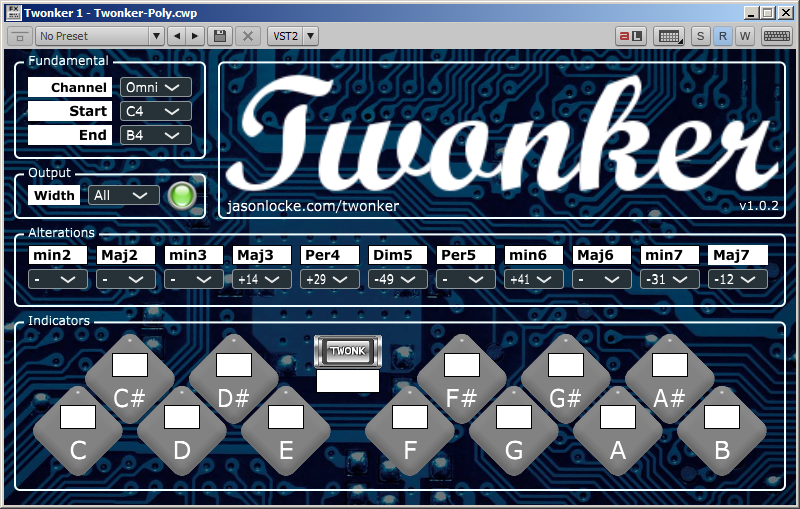Open the Maj3 alteration dropdown
This screenshot has height=509, width=800.
(x=261, y=279)
